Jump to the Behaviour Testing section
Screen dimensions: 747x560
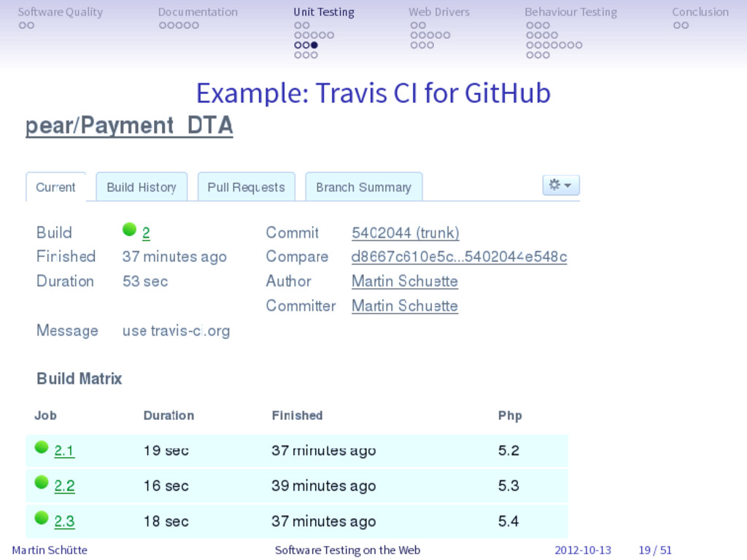(570, 12)
